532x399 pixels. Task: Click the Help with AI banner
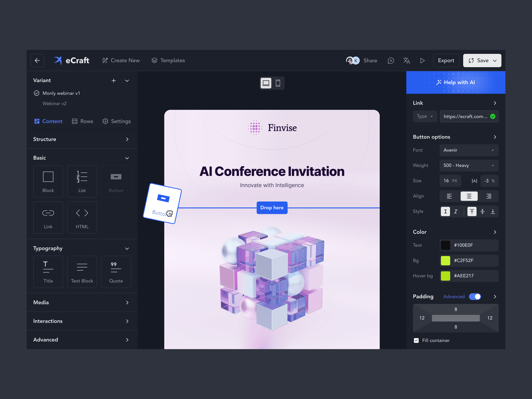tap(456, 82)
